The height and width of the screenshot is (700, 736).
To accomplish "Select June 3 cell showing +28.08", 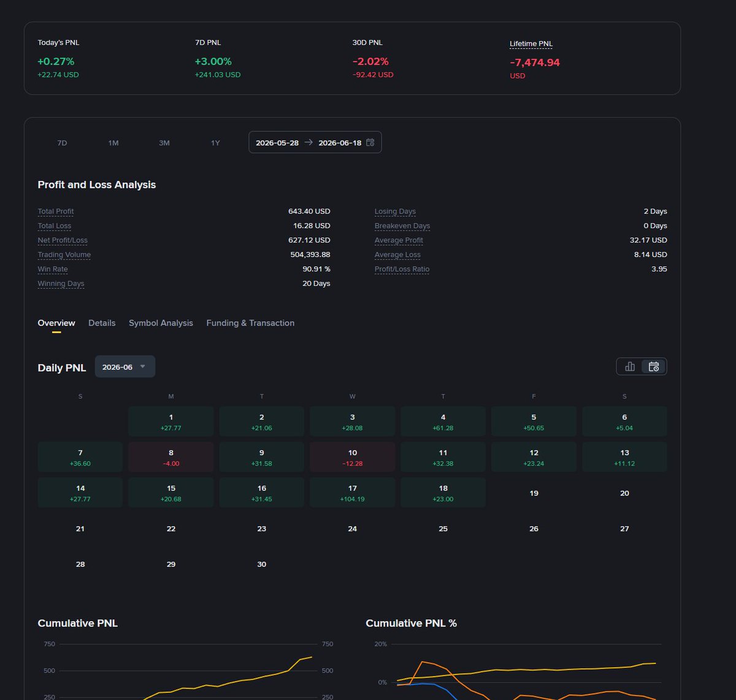I will (x=353, y=421).
